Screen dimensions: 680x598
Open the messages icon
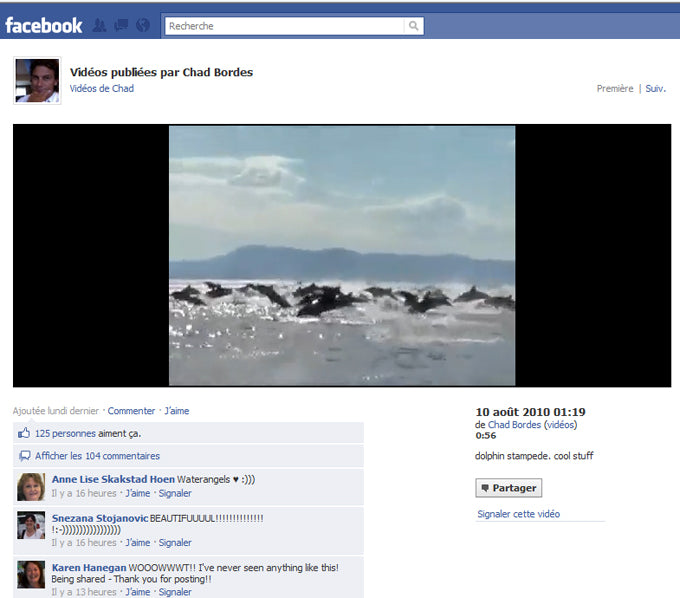coord(121,26)
